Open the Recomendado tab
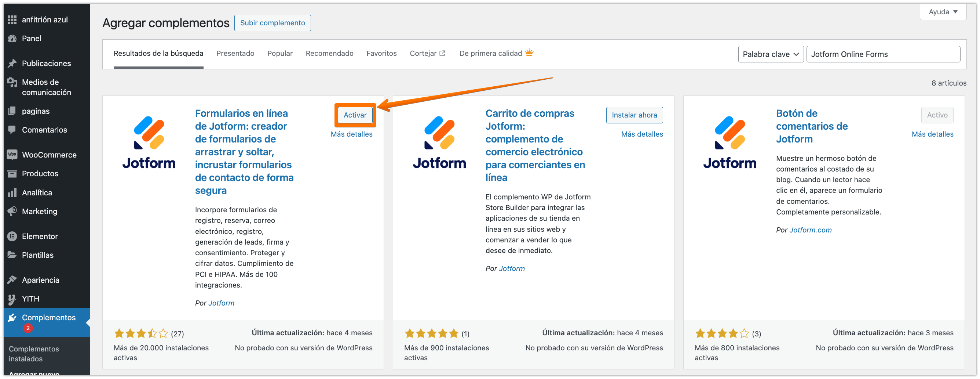 click(x=329, y=53)
